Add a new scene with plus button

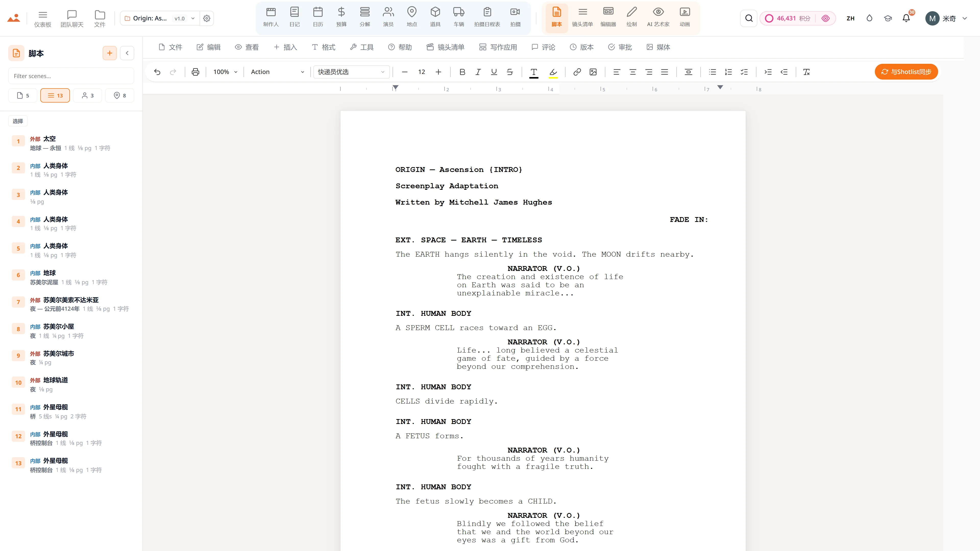109,53
